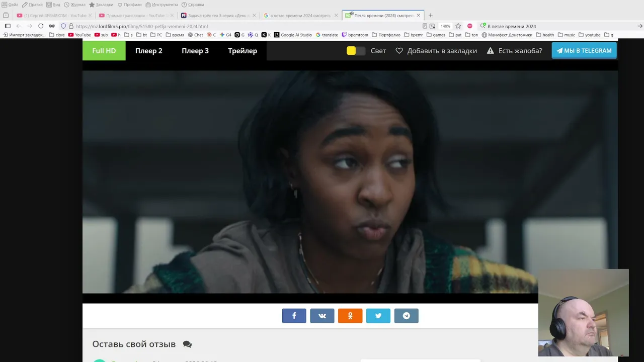The width and height of the screenshot is (644, 362).
Task: Share the film on VK
Action: point(322,316)
